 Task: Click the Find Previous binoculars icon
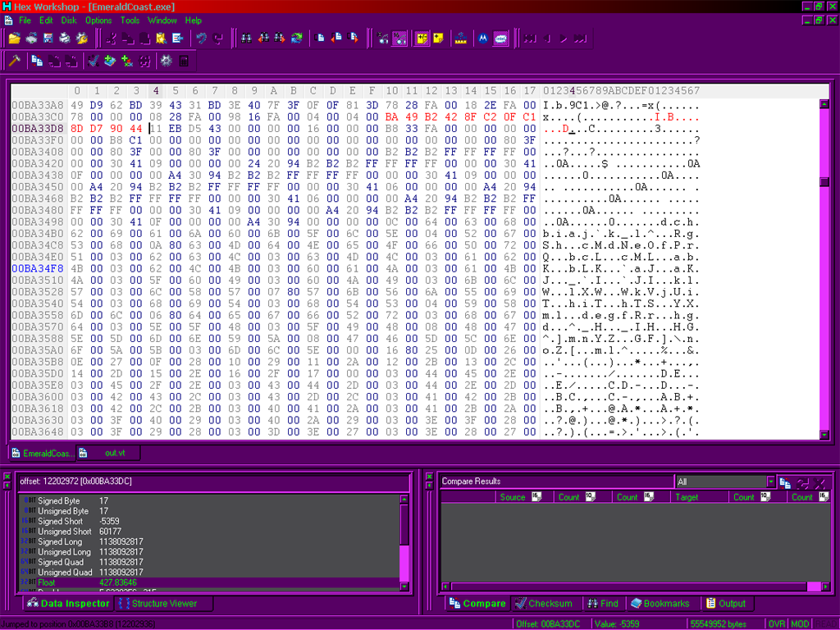(263, 39)
